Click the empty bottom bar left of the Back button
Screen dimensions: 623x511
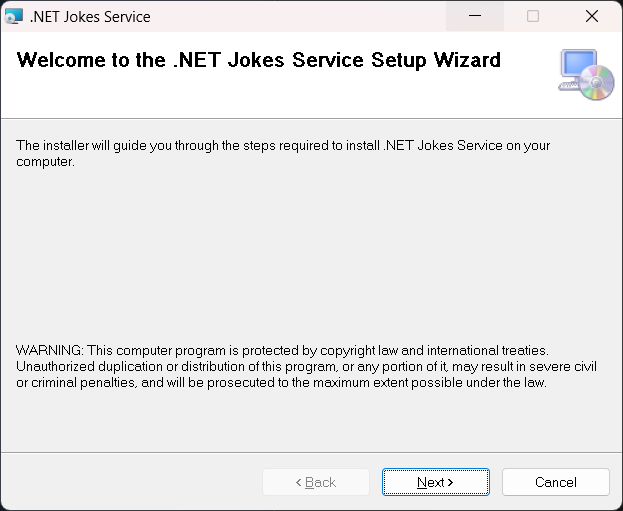131,482
